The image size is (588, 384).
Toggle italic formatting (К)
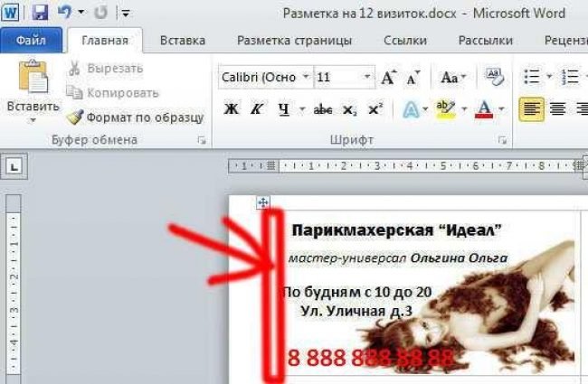point(256,109)
